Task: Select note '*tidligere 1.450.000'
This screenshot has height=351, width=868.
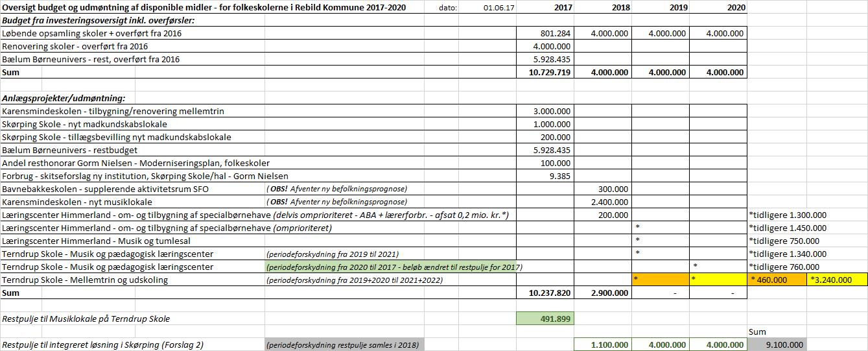Action: pyautogui.click(x=788, y=228)
